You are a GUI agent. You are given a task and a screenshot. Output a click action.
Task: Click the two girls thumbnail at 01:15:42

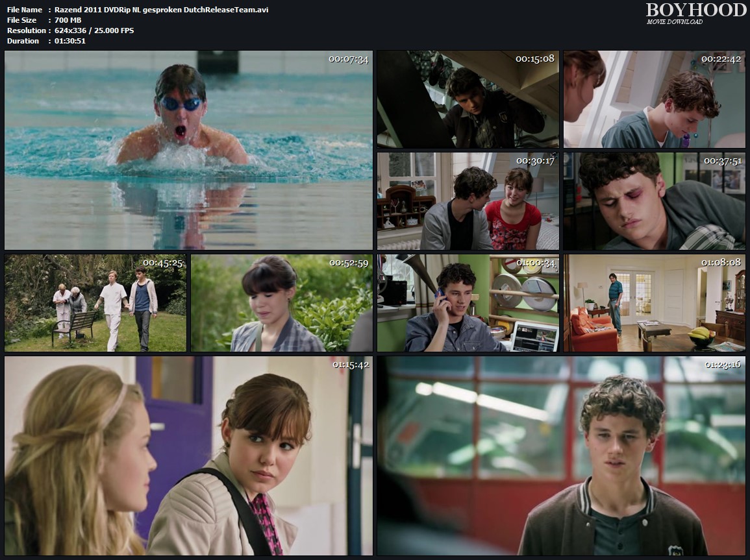pyautogui.click(x=188, y=456)
